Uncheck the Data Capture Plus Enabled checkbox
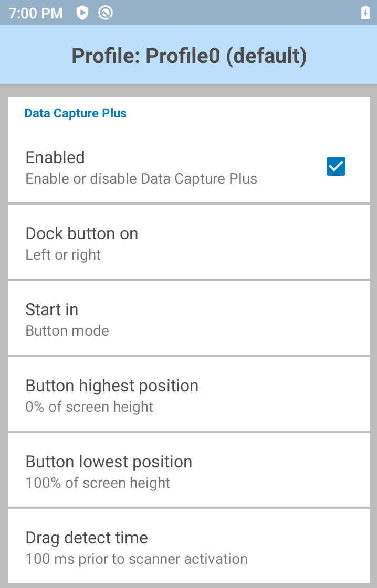 click(336, 166)
